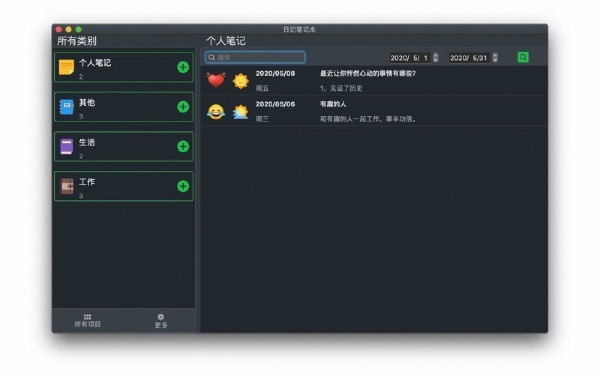Click the brown notebook icon for 工作
This screenshot has height=375, width=600.
pos(67,186)
